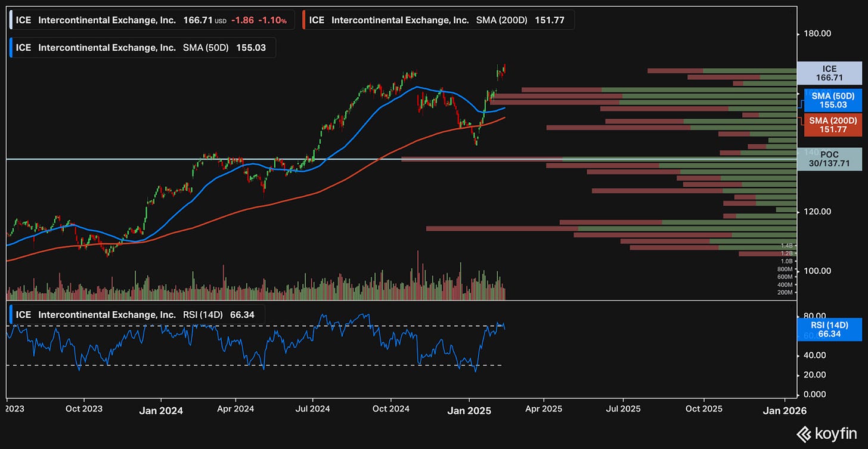868x449 pixels.
Task: Click the SMA (50D) 155.03 axis tag
Action: [833, 100]
